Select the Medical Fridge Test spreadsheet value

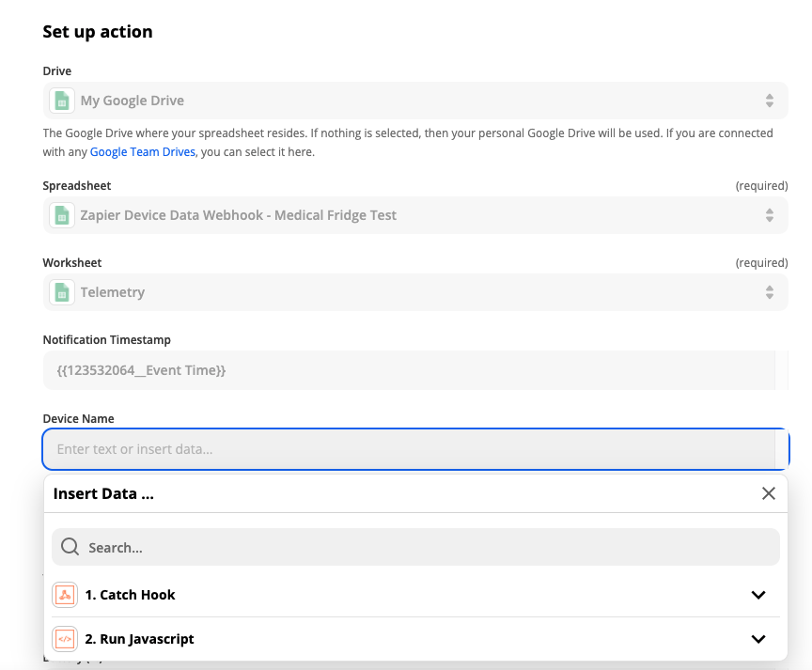tap(238, 215)
